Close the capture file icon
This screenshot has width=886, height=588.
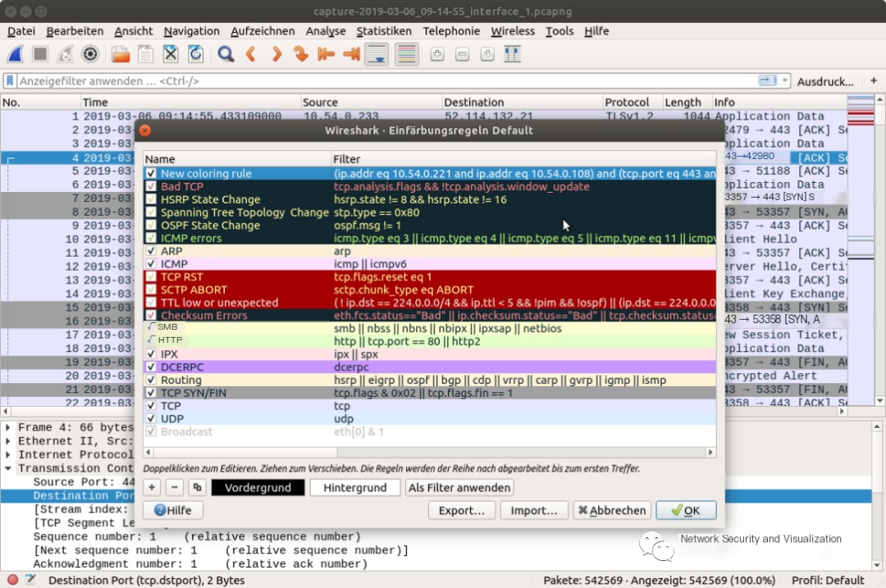(170, 54)
